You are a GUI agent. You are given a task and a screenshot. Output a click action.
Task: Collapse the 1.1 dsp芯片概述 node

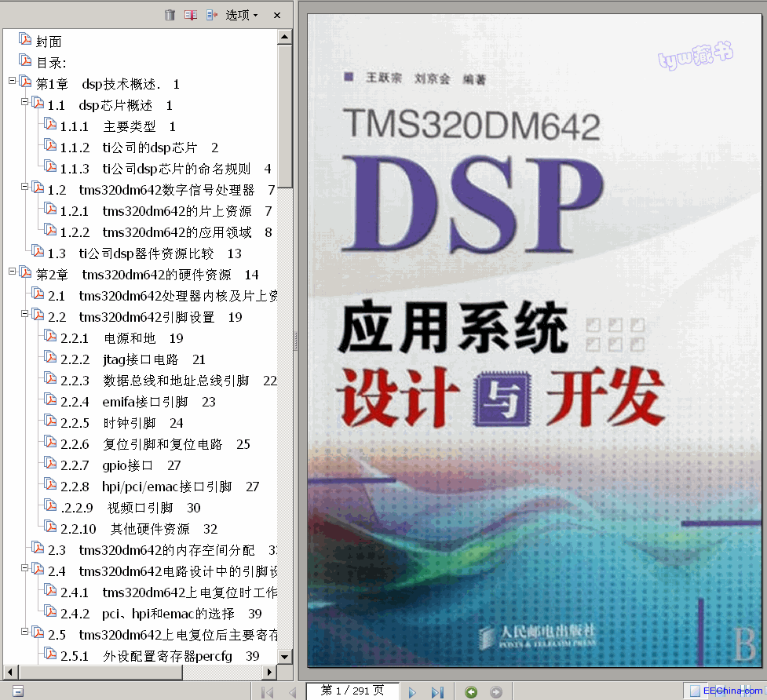pos(24,102)
